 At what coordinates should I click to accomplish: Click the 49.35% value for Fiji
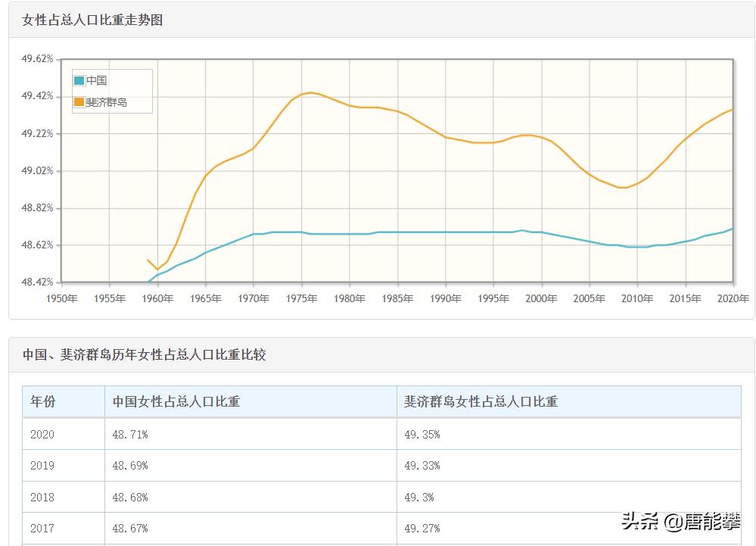(422, 435)
